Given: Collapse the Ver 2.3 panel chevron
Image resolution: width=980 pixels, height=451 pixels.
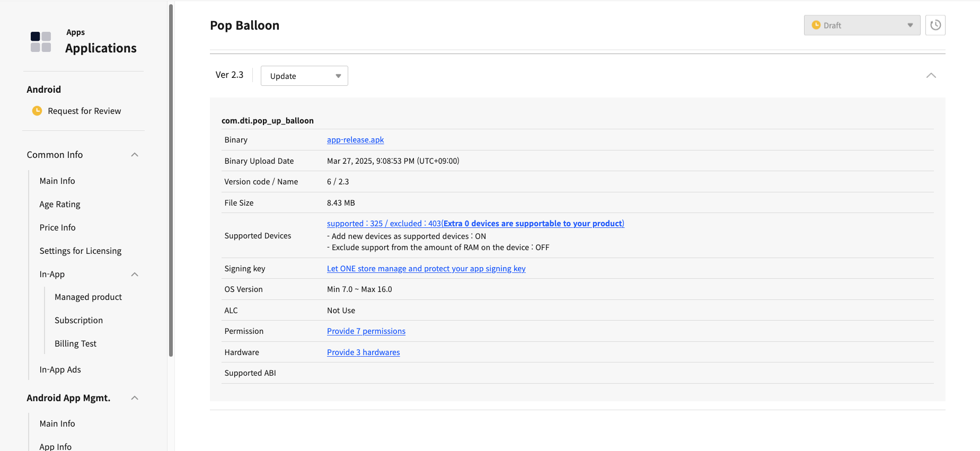Looking at the screenshot, I should click(931, 76).
